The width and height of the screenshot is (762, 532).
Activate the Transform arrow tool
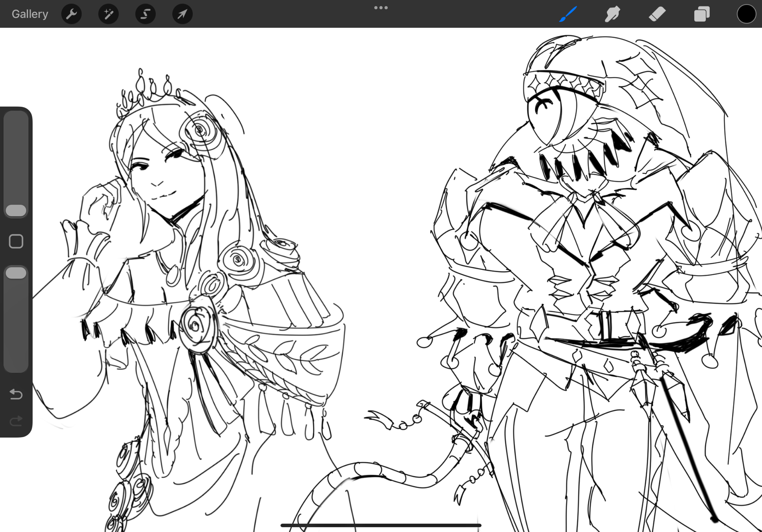tap(182, 14)
